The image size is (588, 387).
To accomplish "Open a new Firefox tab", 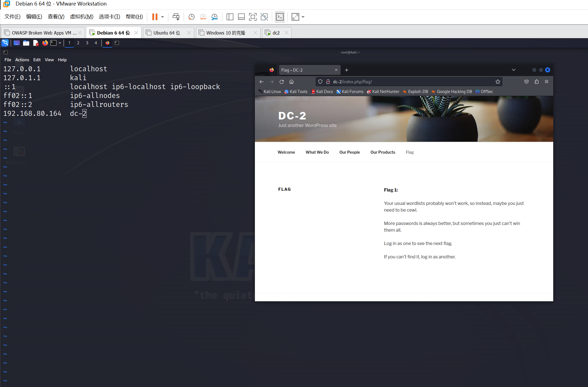I will tap(346, 70).
